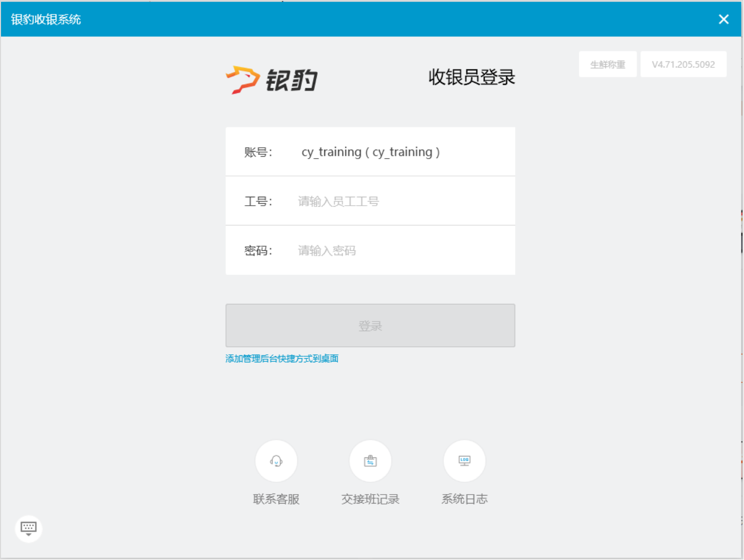Image resolution: width=744 pixels, height=560 pixels.
Task: Focus the 密码 password field
Action: click(x=370, y=250)
